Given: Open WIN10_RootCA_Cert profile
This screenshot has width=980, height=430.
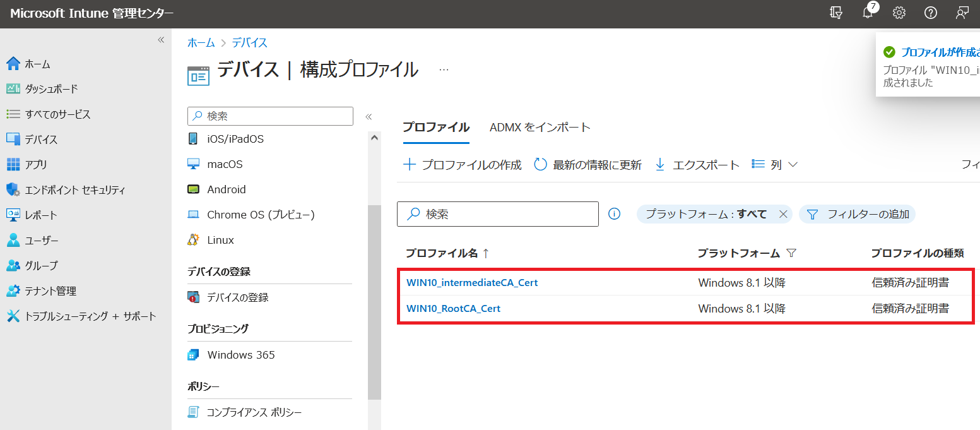Looking at the screenshot, I should point(454,309).
